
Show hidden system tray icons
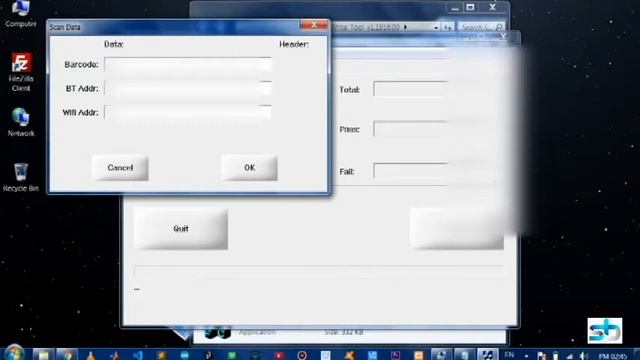(526, 356)
